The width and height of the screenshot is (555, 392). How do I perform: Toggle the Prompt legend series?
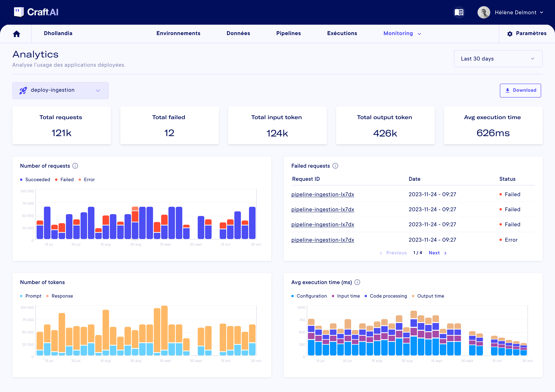pos(31,296)
